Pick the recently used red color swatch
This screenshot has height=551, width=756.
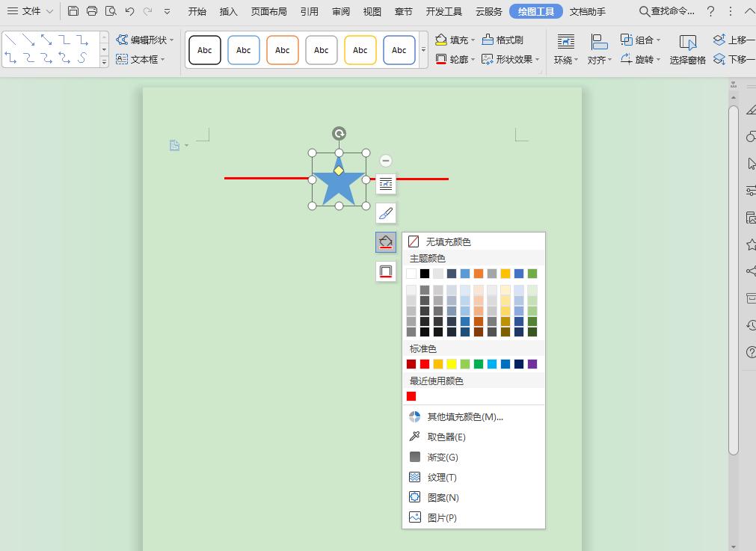click(411, 396)
